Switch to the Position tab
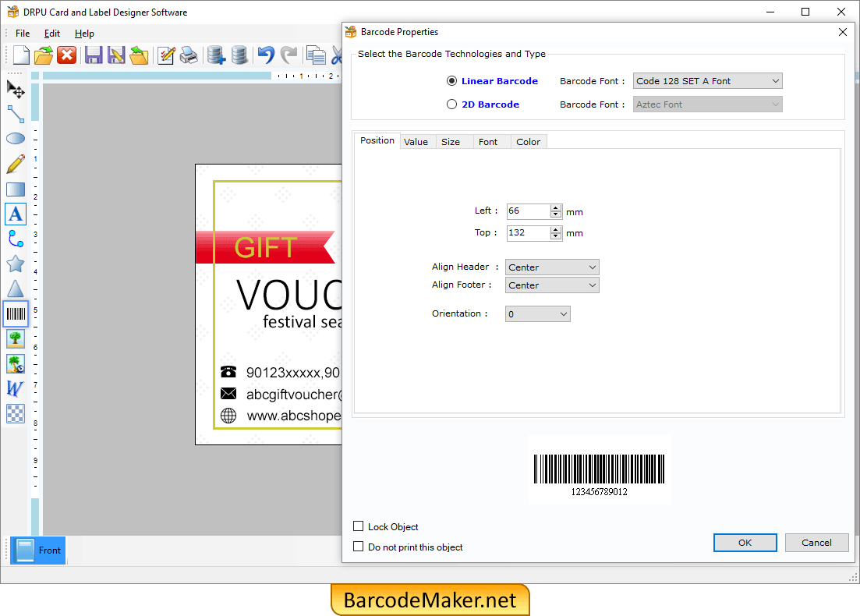The height and width of the screenshot is (616, 860). 377,140
